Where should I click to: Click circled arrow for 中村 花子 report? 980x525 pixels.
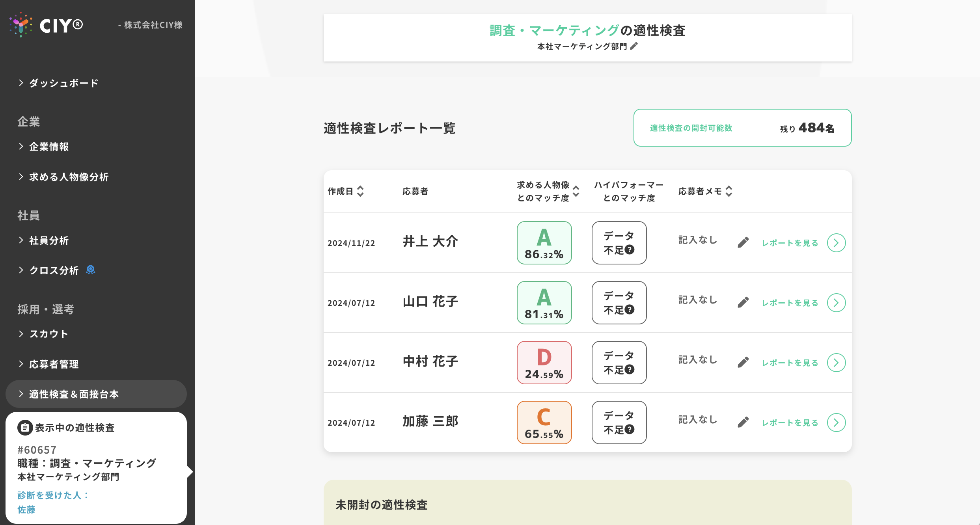pos(836,363)
